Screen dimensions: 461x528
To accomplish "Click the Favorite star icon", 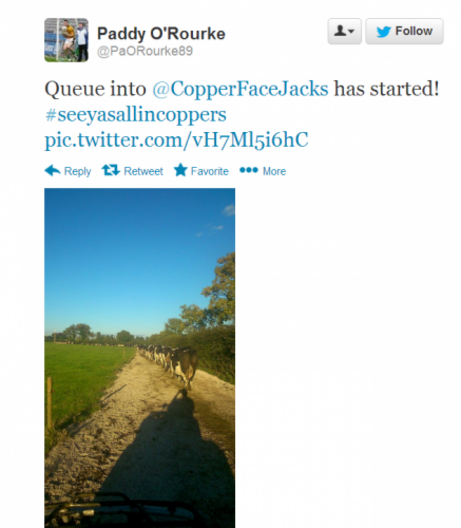I will (180, 170).
